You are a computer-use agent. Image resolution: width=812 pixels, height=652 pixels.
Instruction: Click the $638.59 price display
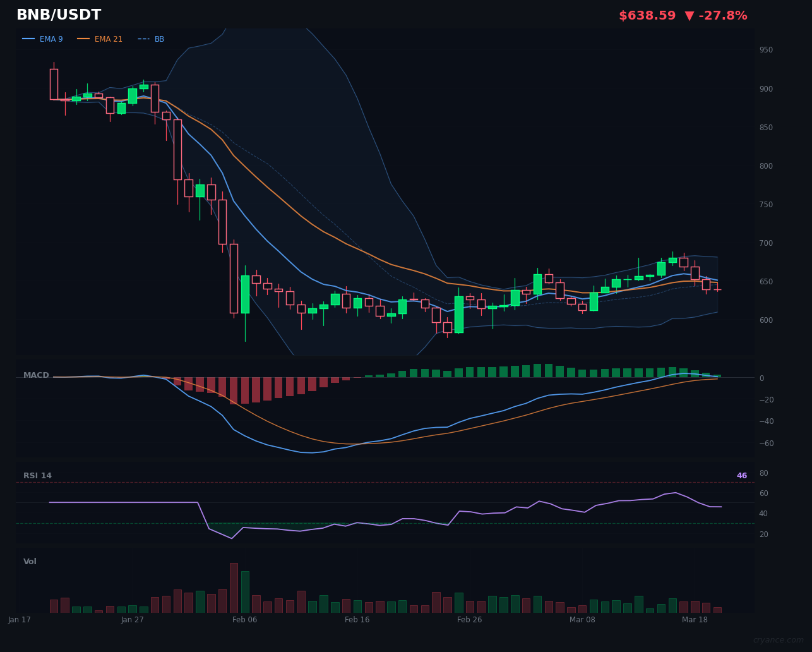[x=647, y=15]
